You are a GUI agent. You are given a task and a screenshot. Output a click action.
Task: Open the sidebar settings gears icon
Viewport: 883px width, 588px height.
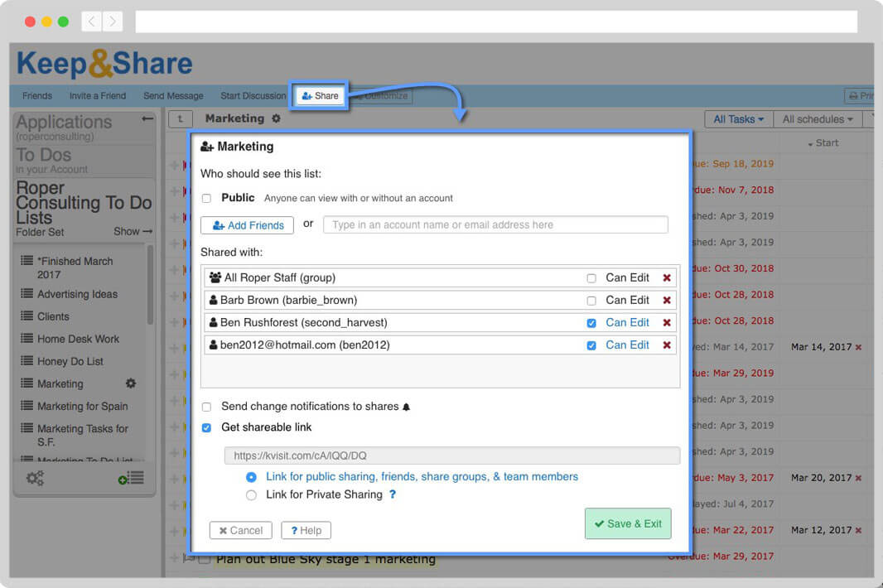[35, 478]
